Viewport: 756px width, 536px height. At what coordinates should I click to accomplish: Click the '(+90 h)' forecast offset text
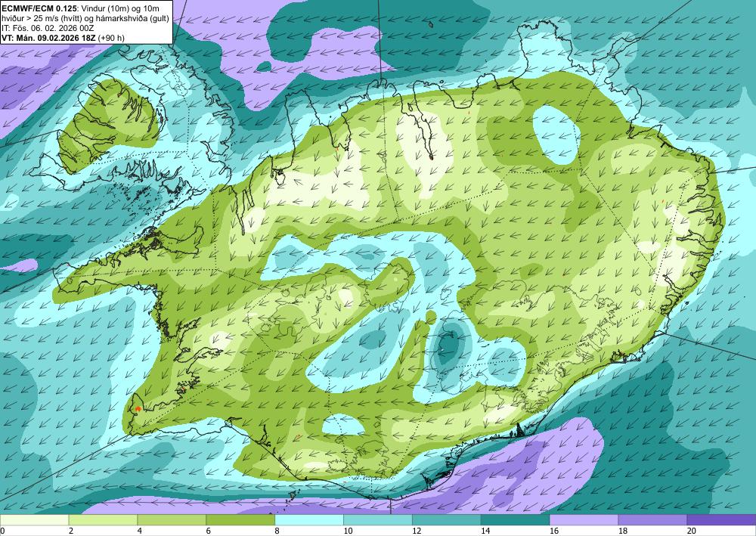(x=111, y=38)
